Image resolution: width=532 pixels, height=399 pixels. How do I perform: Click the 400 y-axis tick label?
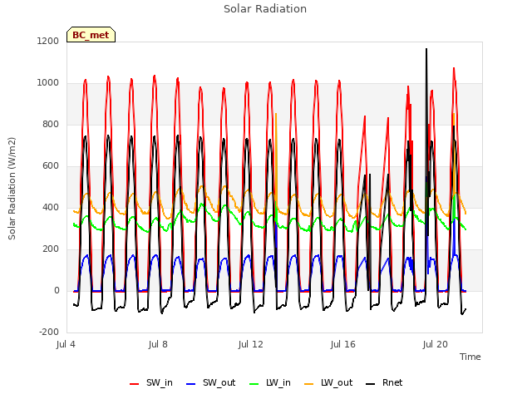tap(51, 207)
